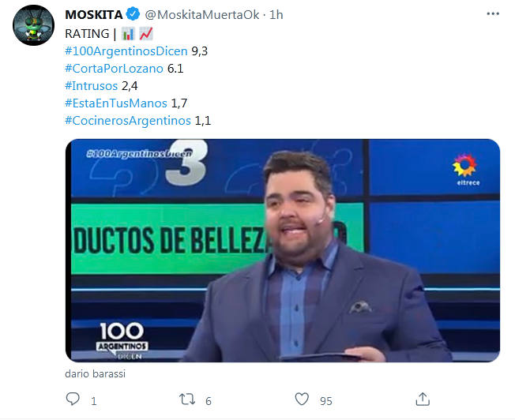This screenshot has width=515, height=420.
Task: Click the dario barassi caption text
Action: [x=96, y=374]
